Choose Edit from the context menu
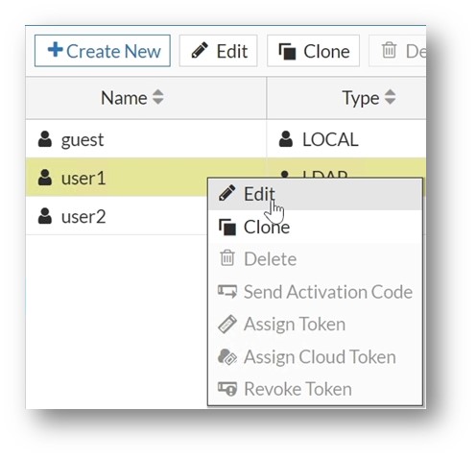The image size is (476, 459). 315,194
